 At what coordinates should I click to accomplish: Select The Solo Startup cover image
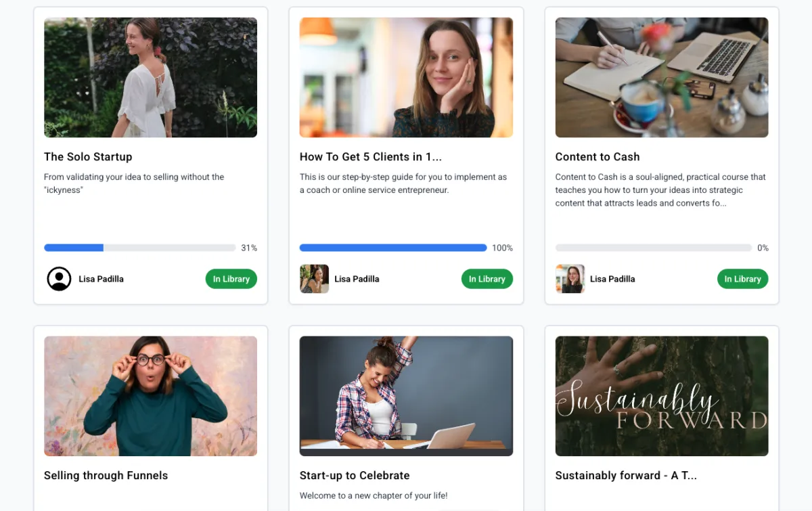tap(150, 78)
